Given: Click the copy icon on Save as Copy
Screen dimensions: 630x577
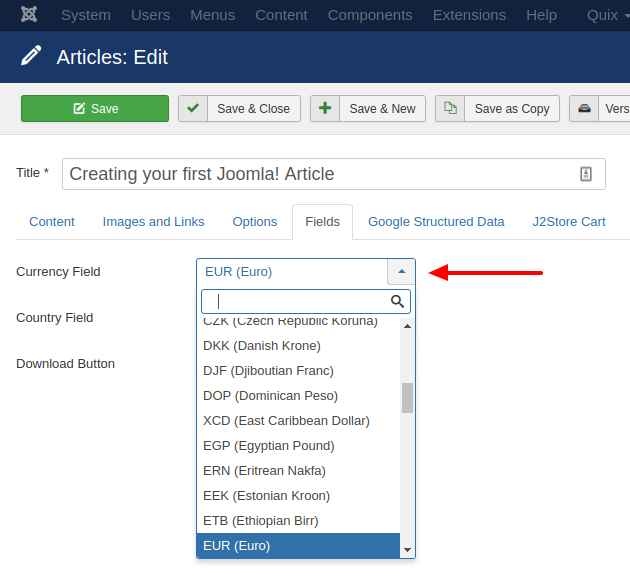Looking at the screenshot, I should click(x=450, y=108).
